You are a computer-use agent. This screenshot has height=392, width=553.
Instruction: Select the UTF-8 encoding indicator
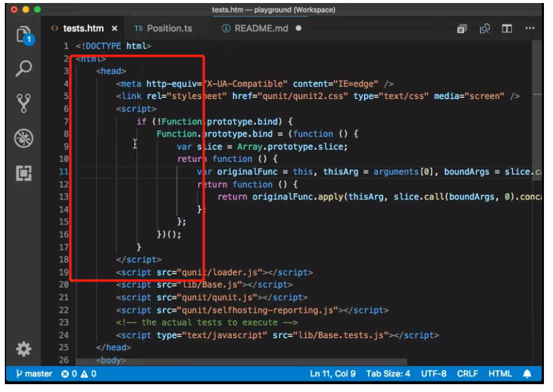(433, 374)
